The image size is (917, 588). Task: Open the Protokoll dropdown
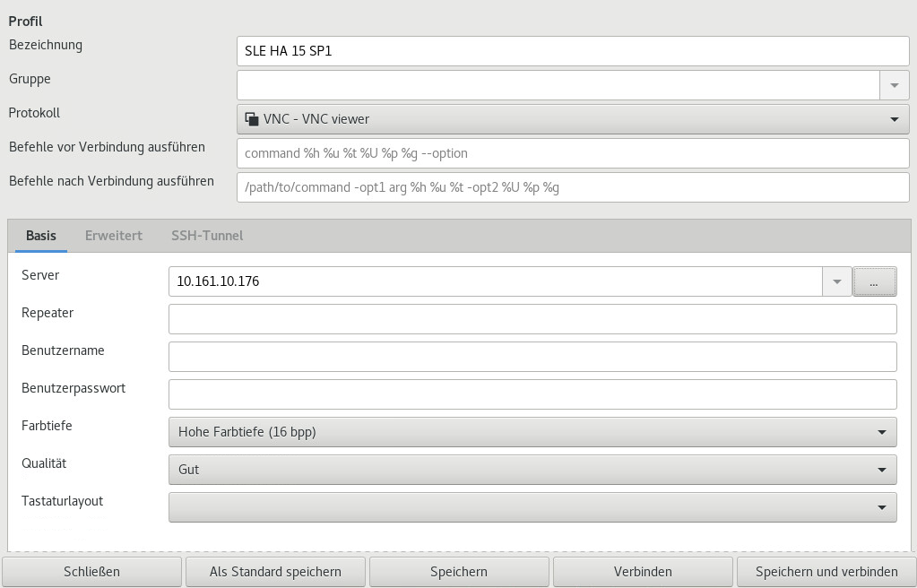[573, 119]
